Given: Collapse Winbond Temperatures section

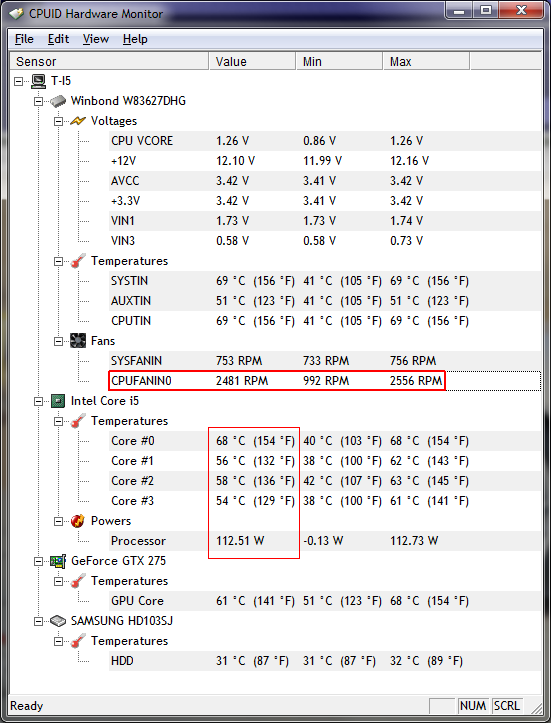Looking at the screenshot, I should 58,261.
